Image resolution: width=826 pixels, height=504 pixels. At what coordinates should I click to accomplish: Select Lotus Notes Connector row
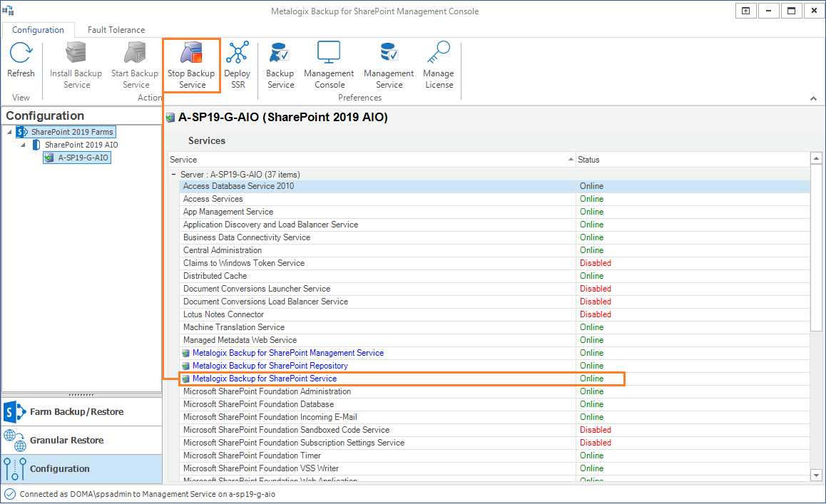point(494,314)
